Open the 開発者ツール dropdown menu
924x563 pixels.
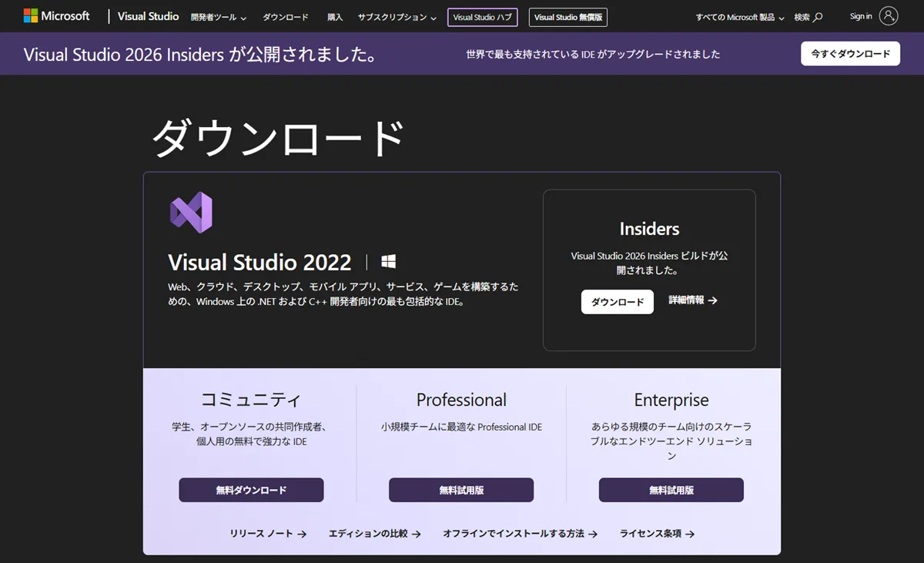pos(219,17)
